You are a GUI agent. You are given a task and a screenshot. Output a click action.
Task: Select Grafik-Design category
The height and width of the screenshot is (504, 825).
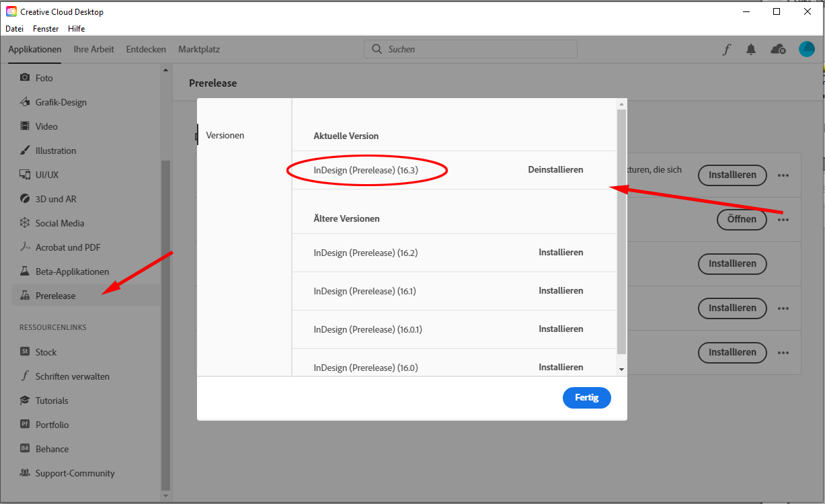[x=61, y=102]
